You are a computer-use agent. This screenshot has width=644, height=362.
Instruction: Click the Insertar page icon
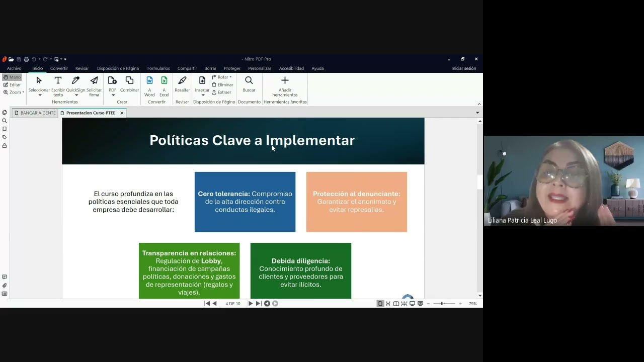pos(202,80)
